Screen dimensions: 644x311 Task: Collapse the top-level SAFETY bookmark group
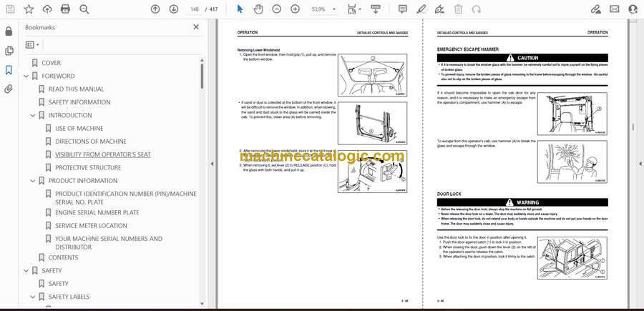26,271
